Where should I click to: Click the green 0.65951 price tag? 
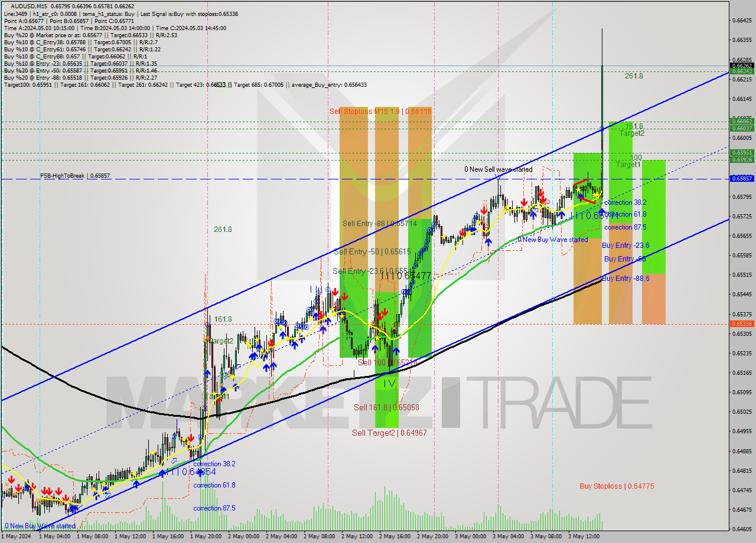click(x=742, y=153)
